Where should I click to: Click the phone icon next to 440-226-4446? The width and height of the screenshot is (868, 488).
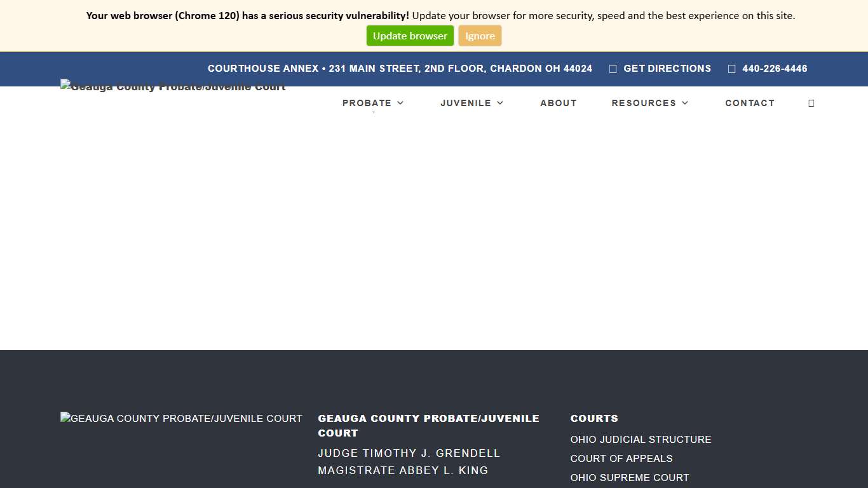(731, 69)
